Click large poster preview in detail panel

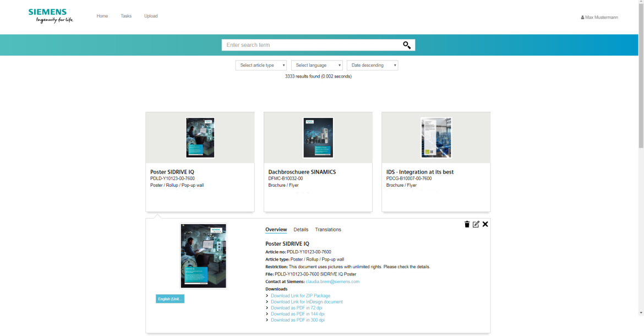[x=203, y=256]
